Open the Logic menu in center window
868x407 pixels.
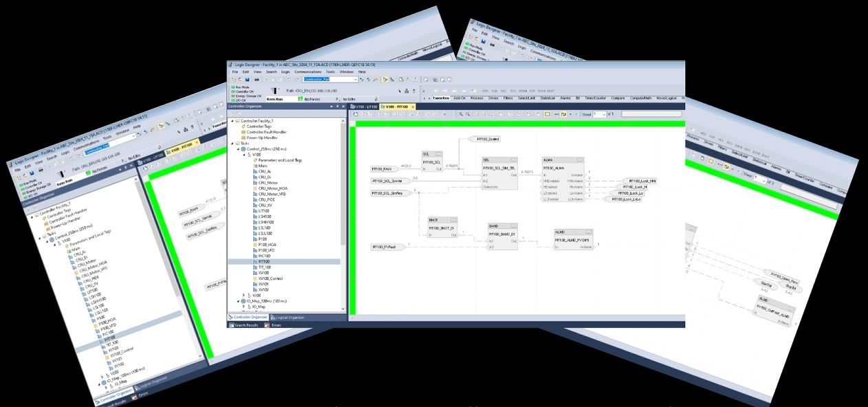click(x=285, y=71)
